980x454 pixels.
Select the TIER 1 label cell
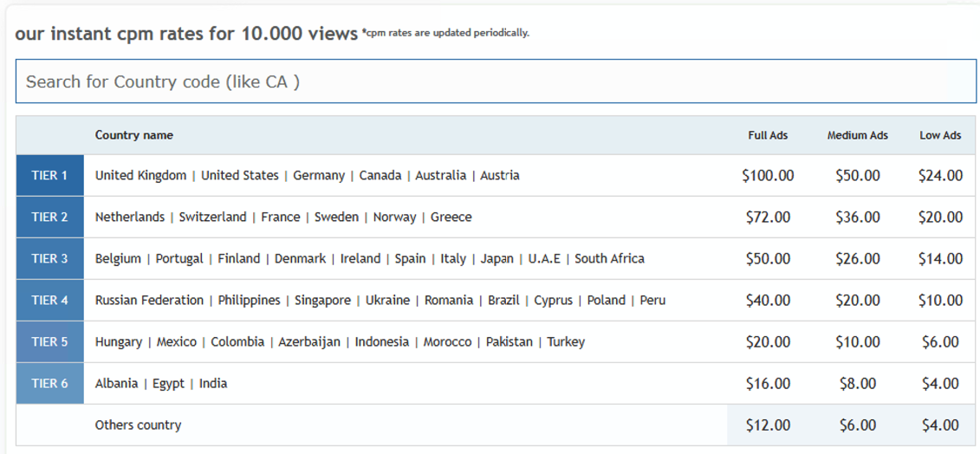(x=49, y=176)
